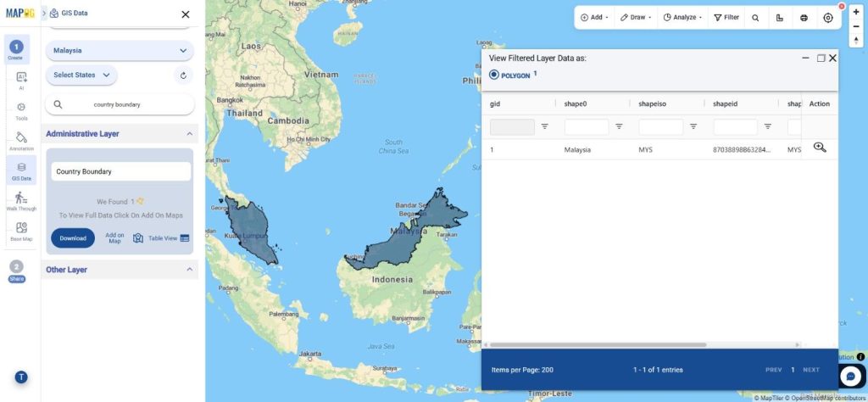Click the user avatar T icon
Image resolution: width=868 pixels, height=402 pixels.
(21, 377)
